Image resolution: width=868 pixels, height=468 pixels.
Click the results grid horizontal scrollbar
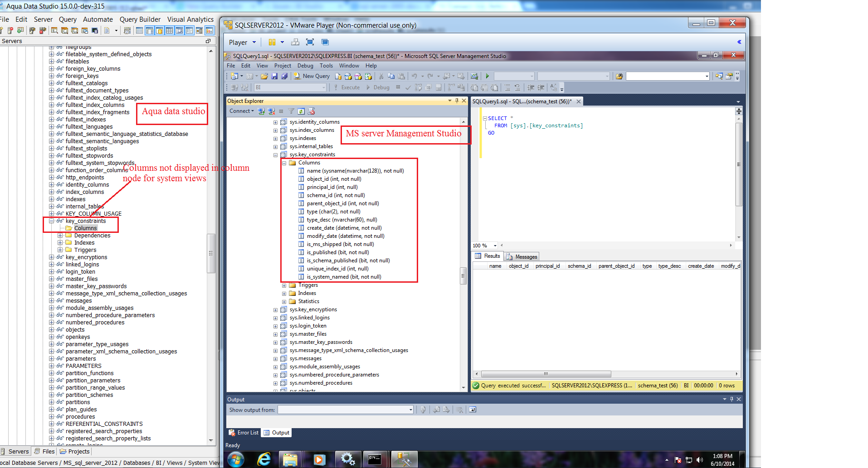pyautogui.click(x=546, y=374)
